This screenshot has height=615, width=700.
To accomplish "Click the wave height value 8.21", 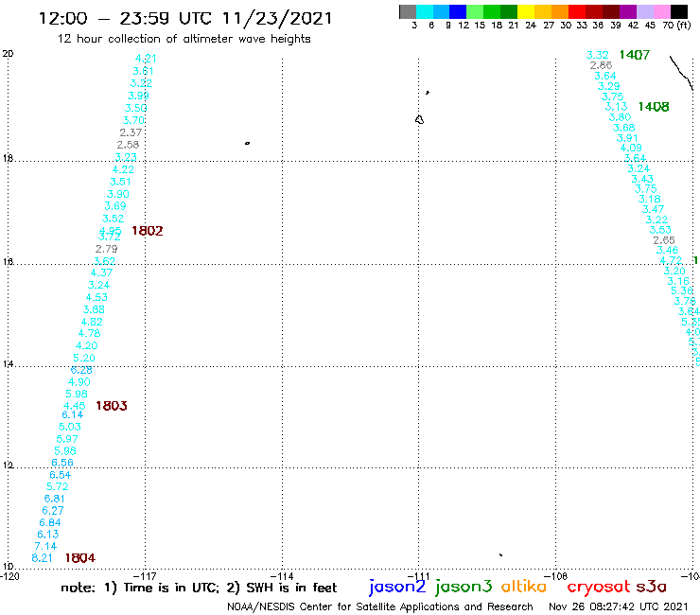I will coord(42,558).
